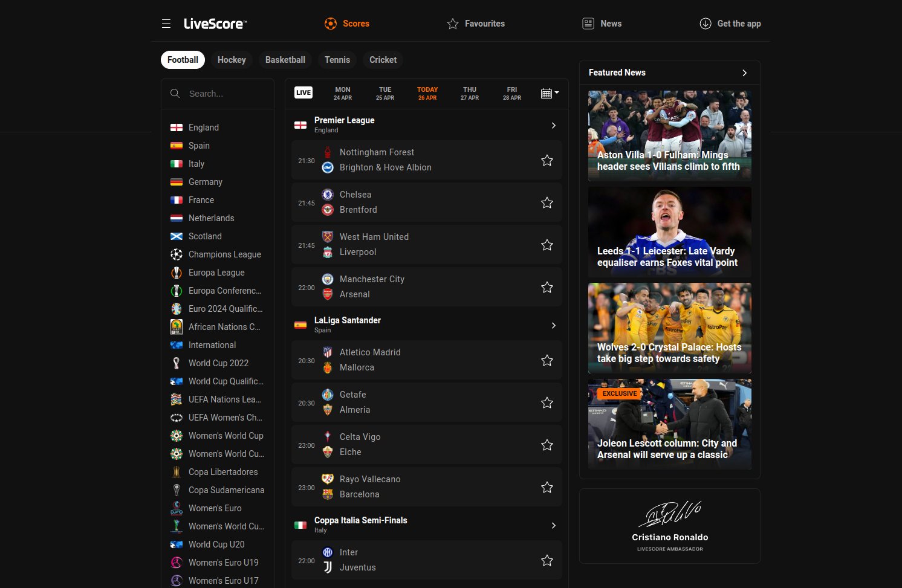Star the Manchester City vs Arsenal fixture

(x=547, y=287)
